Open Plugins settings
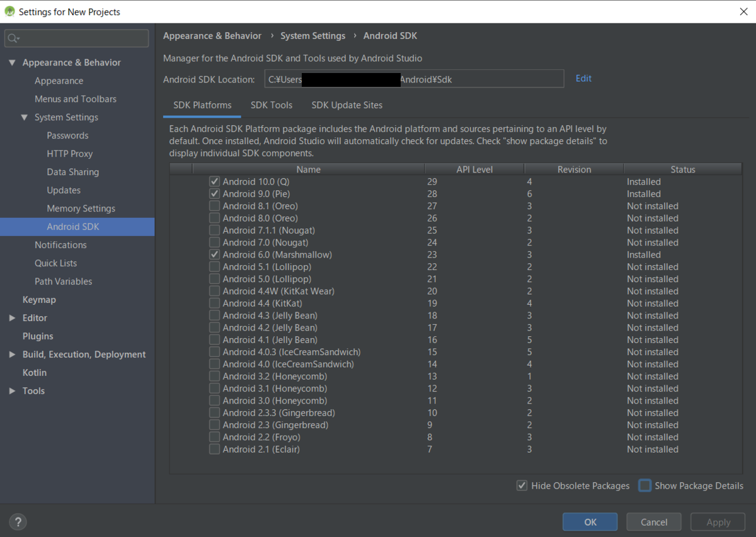Screen dimensions: 756x537 [38, 336]
